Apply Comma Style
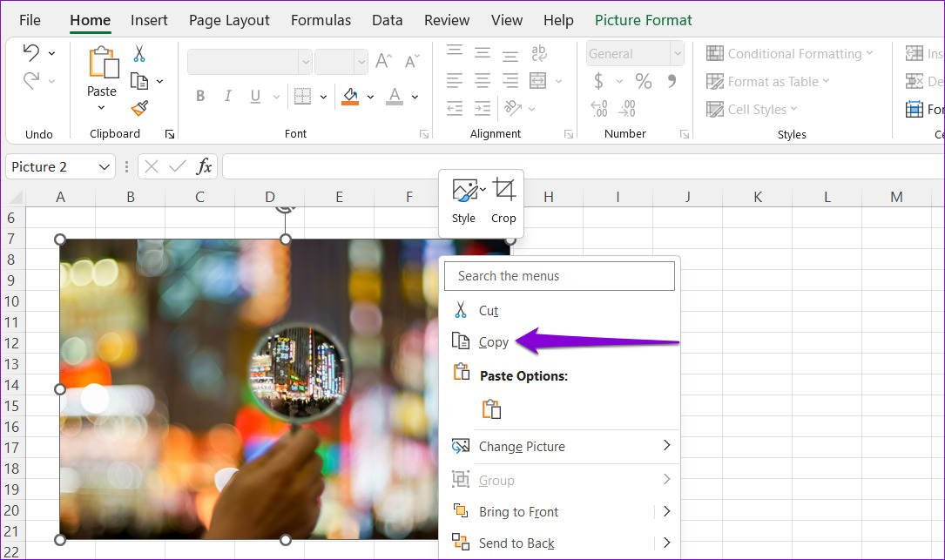 coord(672,81)
